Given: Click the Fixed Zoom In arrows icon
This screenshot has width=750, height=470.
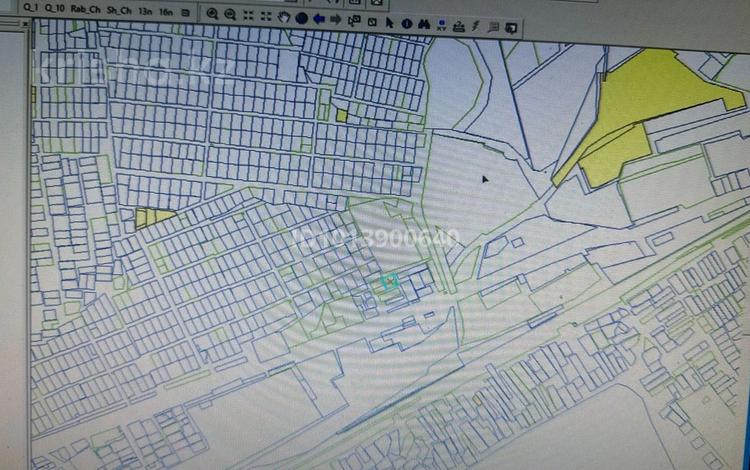Looking at the screenshot, I should [x=248, y=15].
